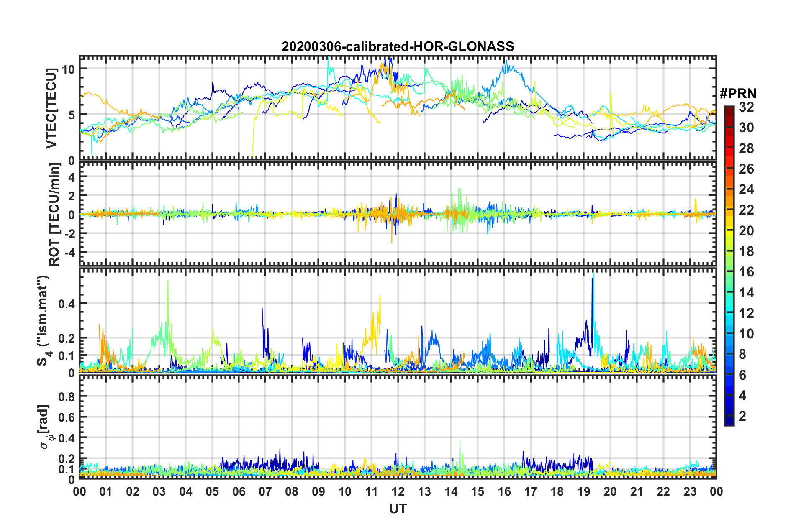Click colorbar tick label 16
796x532 pixels.
[746, 272]
